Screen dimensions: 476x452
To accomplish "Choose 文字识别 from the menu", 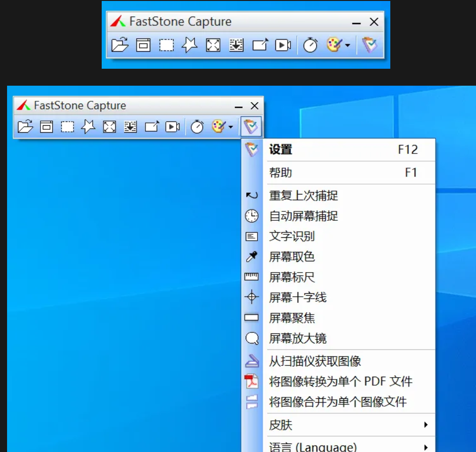I will pyautogui.click(x=338, y=236).
